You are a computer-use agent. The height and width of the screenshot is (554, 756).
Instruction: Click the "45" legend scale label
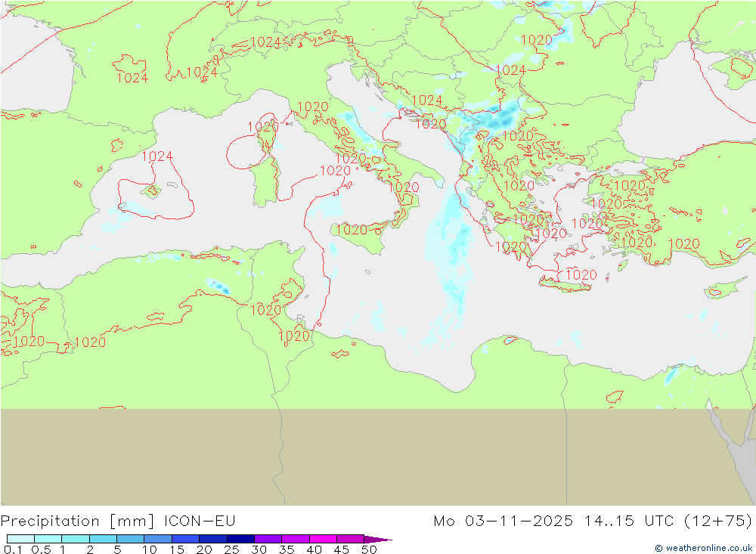point(342,549)
